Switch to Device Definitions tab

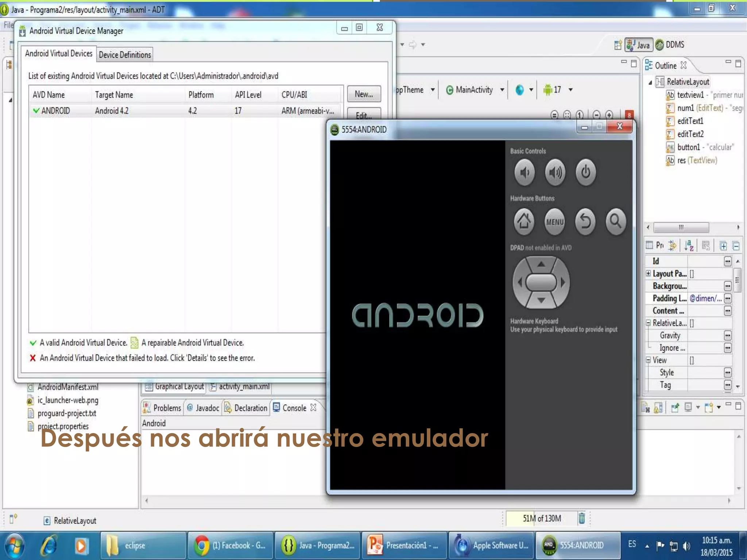[125, 55]
